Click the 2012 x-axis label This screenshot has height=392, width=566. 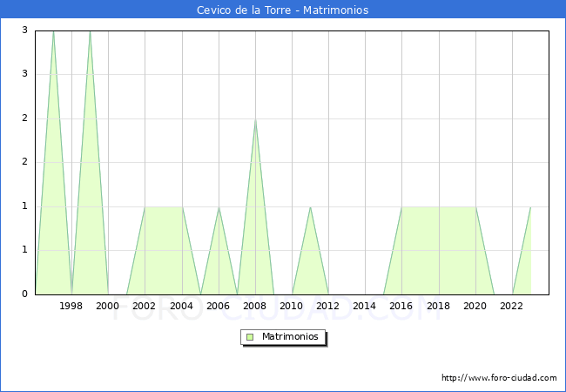[327, 306]
